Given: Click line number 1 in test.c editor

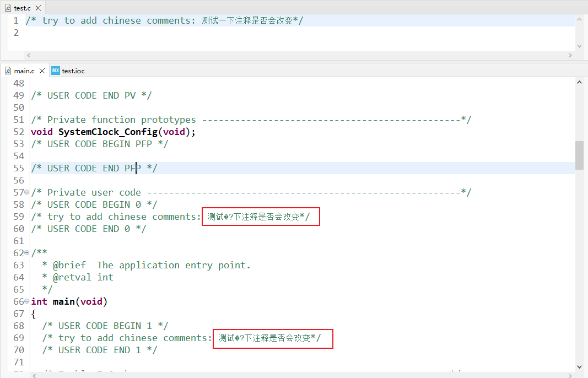Looking at the screenshot, I should click(15, 20).
